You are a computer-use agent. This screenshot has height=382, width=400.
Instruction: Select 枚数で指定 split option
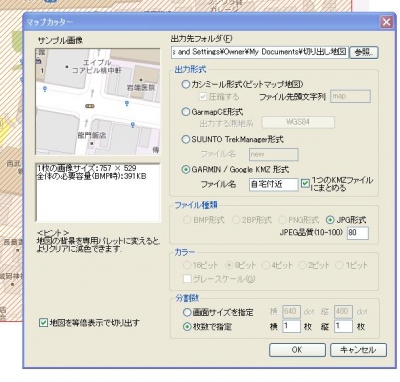(x=187, y=326)
